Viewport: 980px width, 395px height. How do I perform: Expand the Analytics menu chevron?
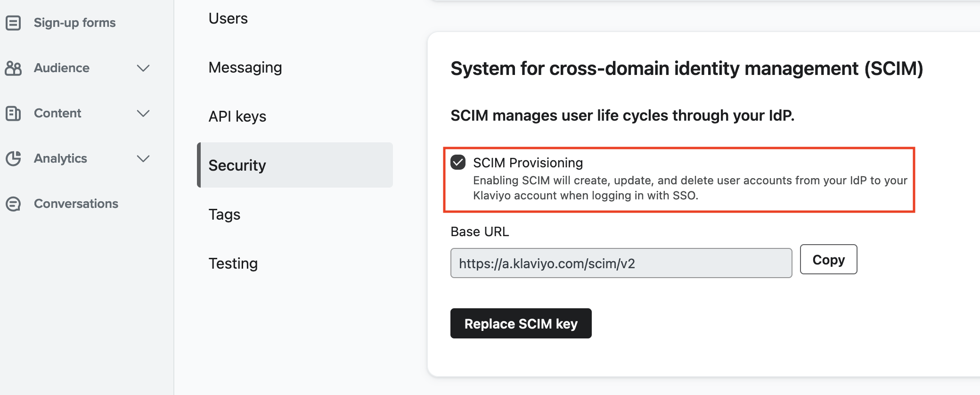pos(143,159)
